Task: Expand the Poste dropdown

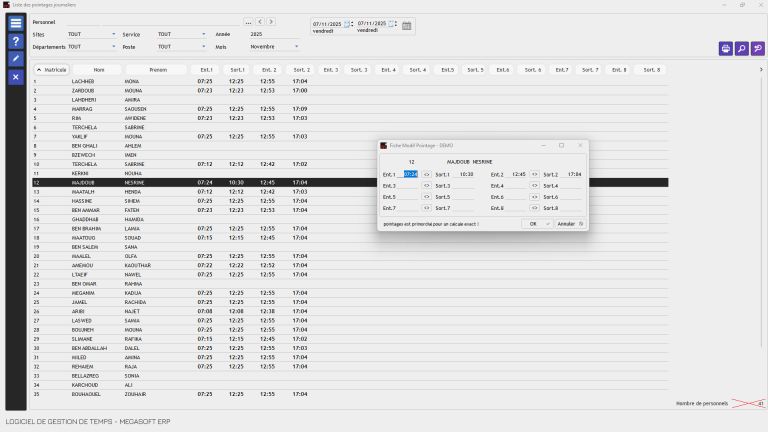Action: [204, 47]
